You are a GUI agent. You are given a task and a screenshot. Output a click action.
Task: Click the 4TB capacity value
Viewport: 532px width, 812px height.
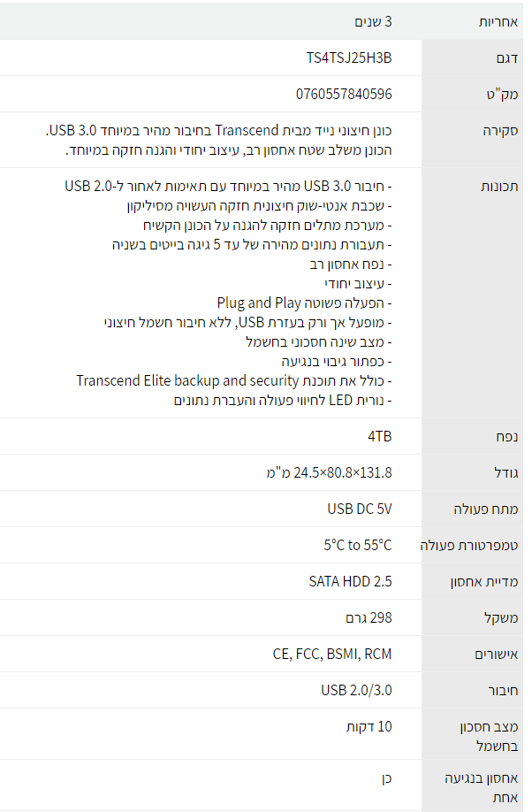click(379, 436)
